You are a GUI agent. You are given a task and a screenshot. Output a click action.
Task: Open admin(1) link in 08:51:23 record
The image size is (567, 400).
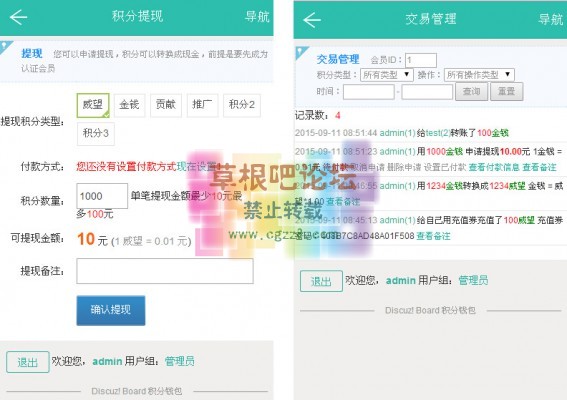[398, 152]
